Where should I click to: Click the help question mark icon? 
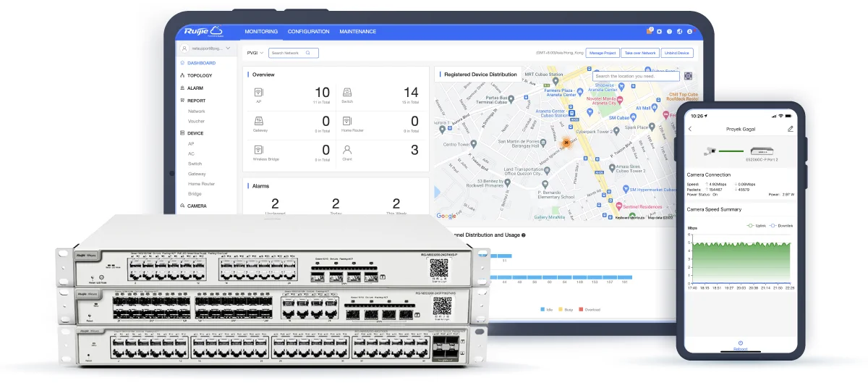click(x=670, y=32)
